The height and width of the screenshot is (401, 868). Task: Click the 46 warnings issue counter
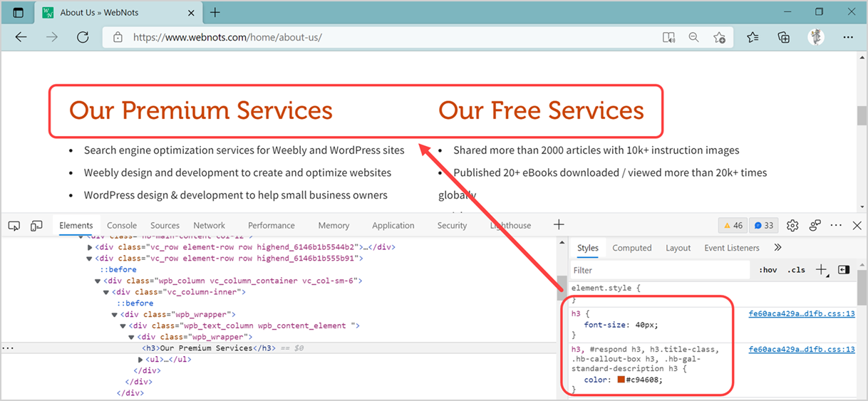tap(733, 226)
